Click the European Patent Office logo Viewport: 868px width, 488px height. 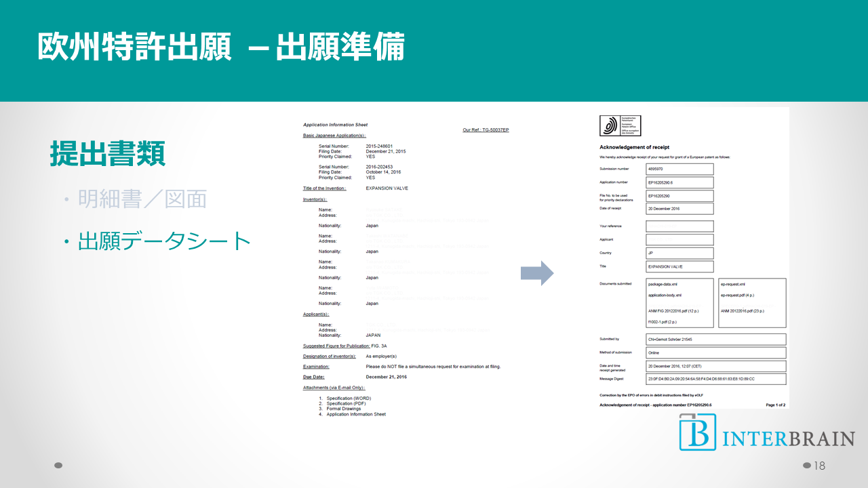point(620,126)
